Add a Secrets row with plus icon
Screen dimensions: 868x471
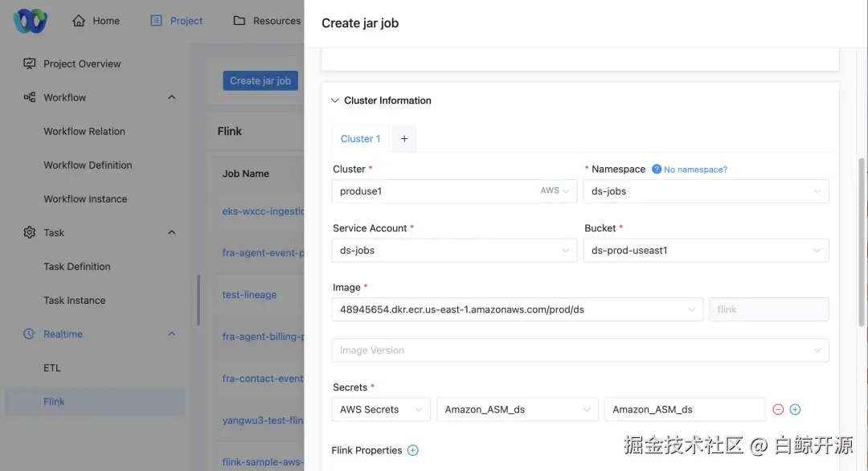[x=795, y=410]
